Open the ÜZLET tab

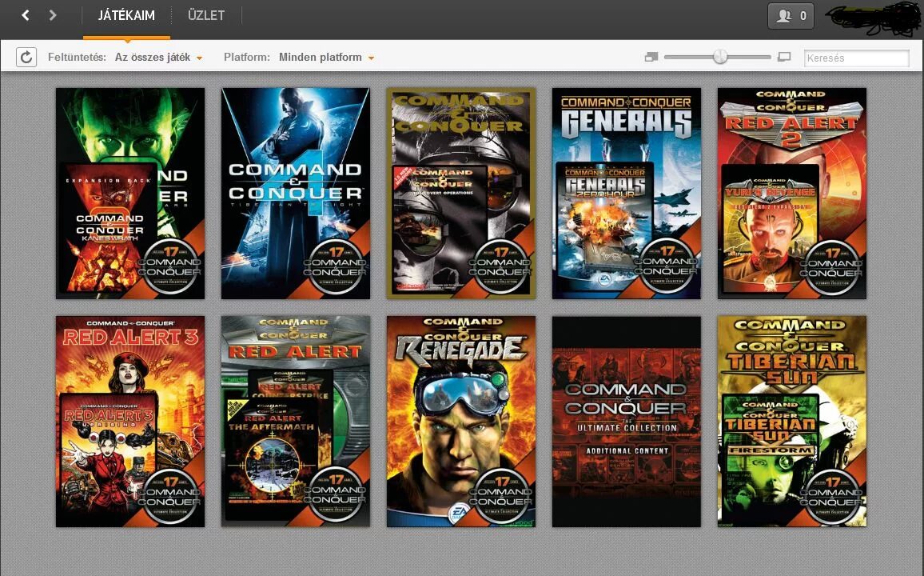[206, 15]
